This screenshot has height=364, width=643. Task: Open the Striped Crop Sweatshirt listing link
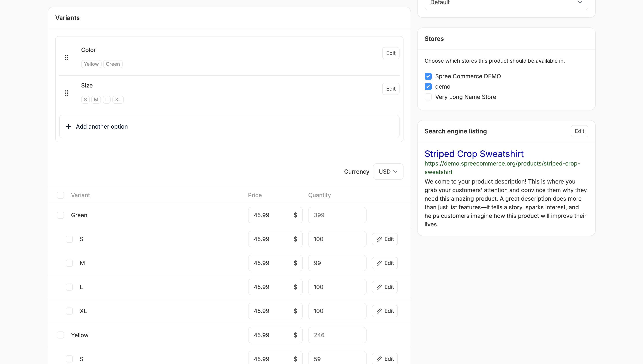[x=474, y=154]
